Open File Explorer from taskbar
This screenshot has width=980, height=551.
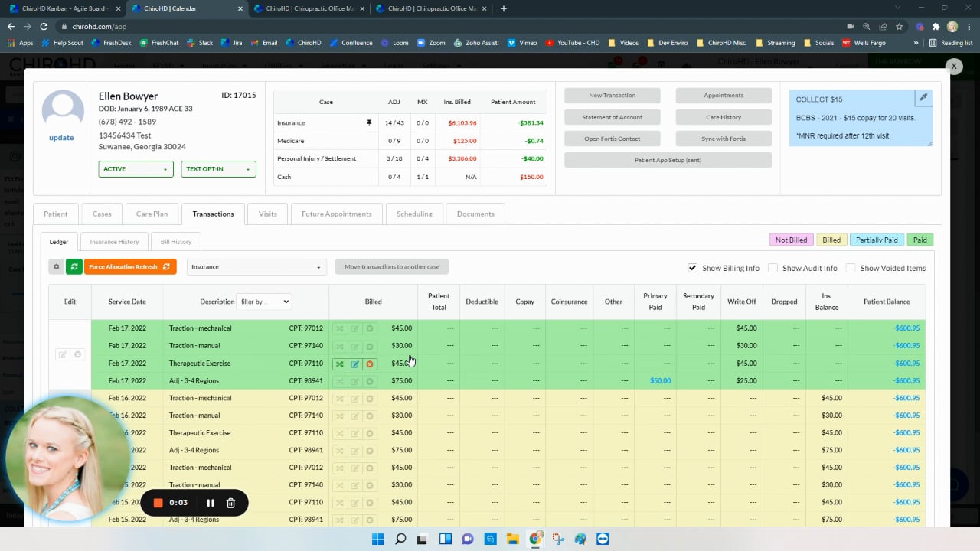click(512, 539)
